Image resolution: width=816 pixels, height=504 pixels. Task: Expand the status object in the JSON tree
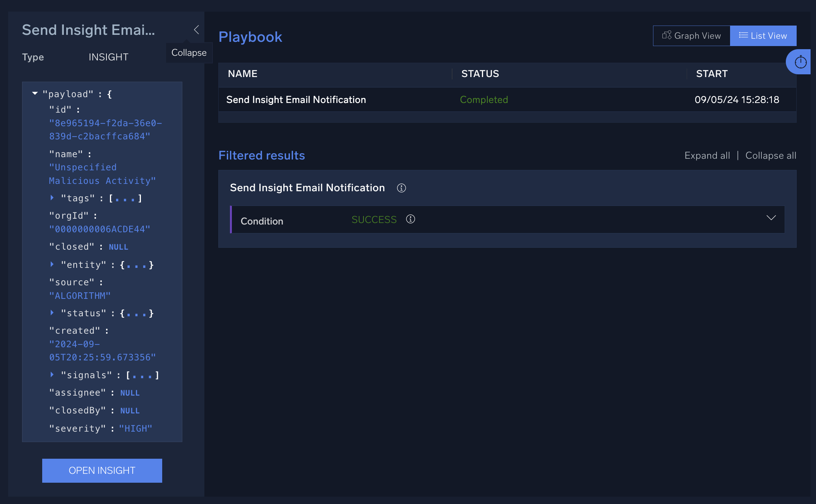point(53,313)
